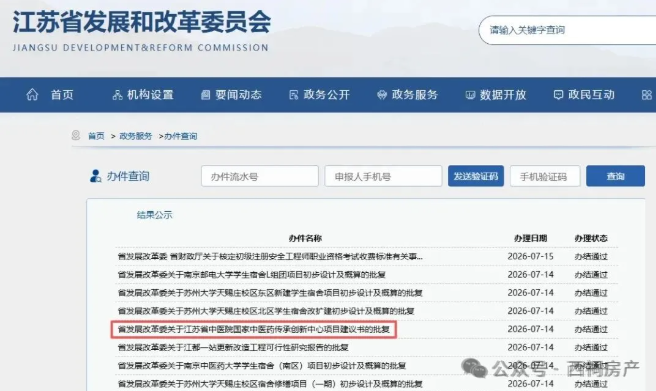The width and height of the screenshot is (656, 391).
Task: Click the 办理状态 column header
Action: (591, 238)
